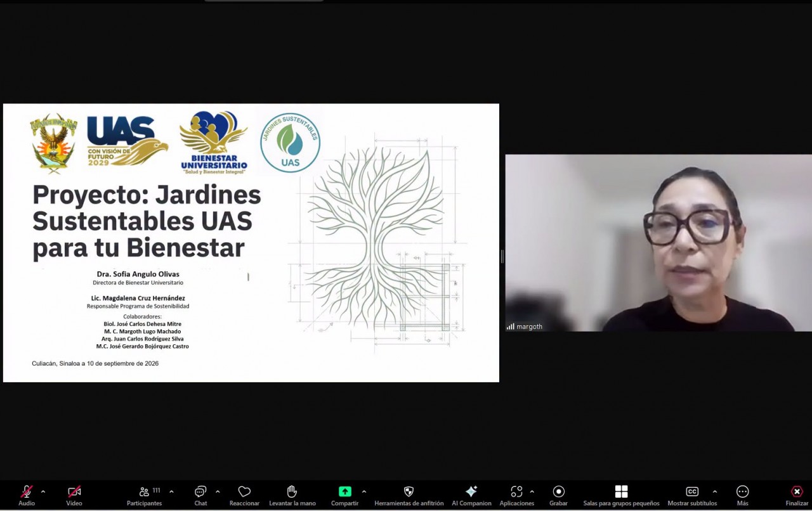Screen dimensions: 812x511
Task: Click the shared presentation slide
Action: point(251,243)
